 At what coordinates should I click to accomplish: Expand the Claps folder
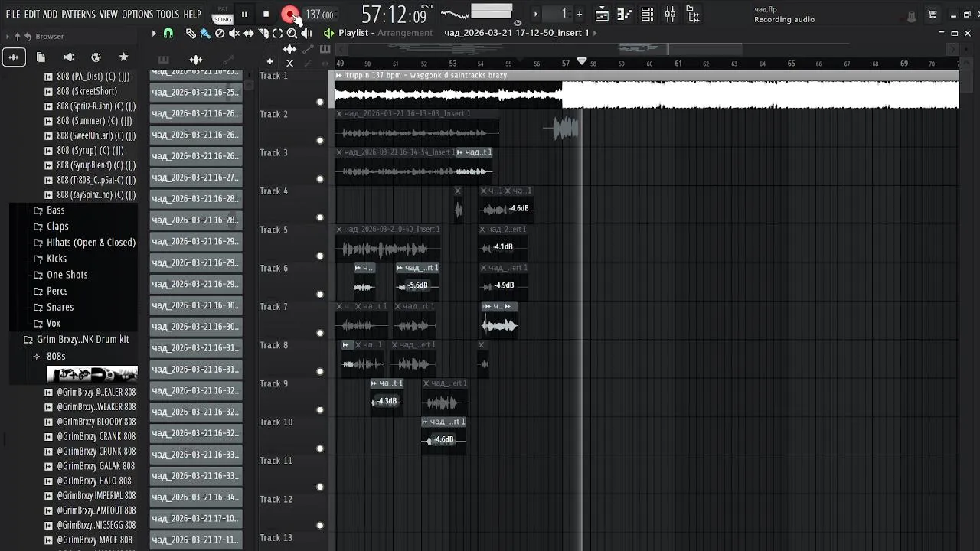[57, 227]
